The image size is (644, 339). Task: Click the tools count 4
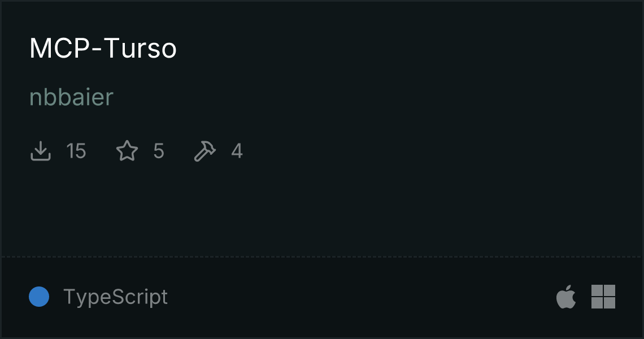[x=237, y=151]
